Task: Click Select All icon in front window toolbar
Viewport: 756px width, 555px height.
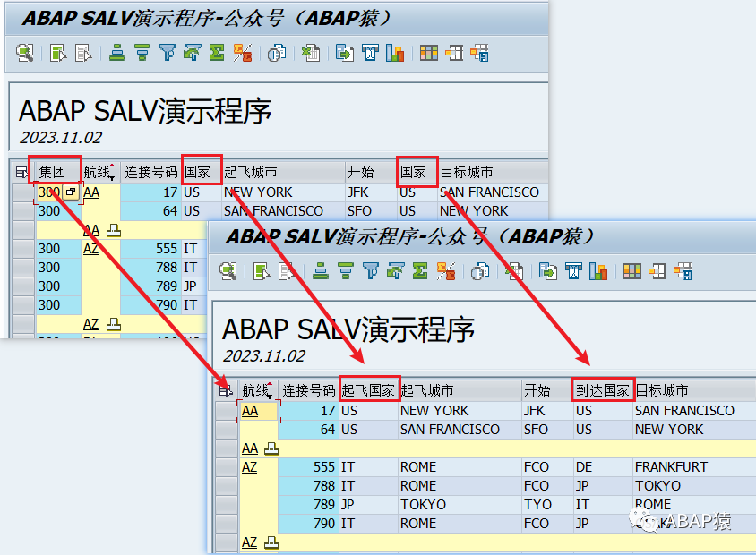Action: 262,271
